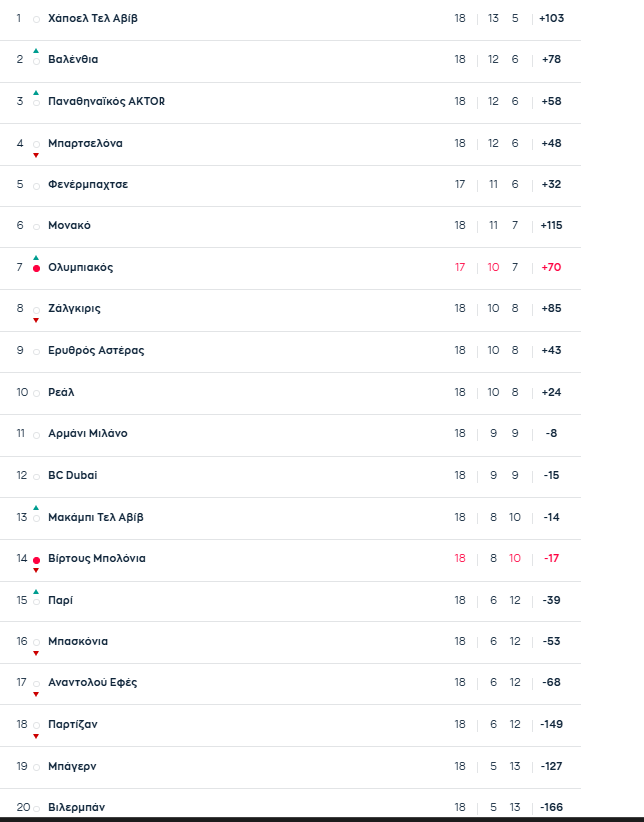This screenshot has height=822, width=644.
Task: Open the Φενέρμπαχτσε team link
Action: point(88,185)
